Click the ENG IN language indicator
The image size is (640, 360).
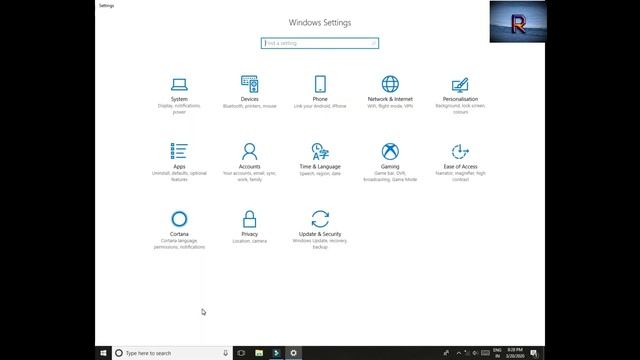point(497,353)
